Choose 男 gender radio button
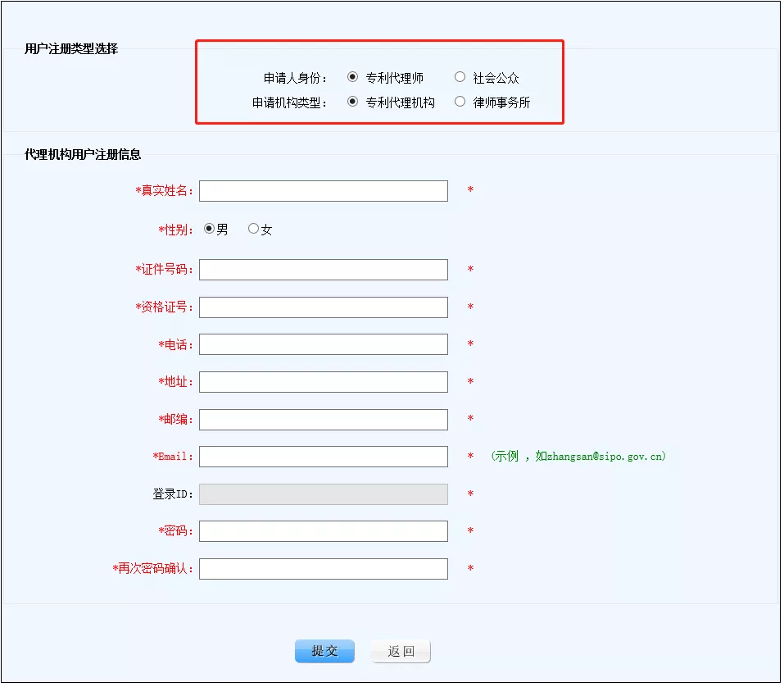784x687 pixels. (x=209, y=229)
